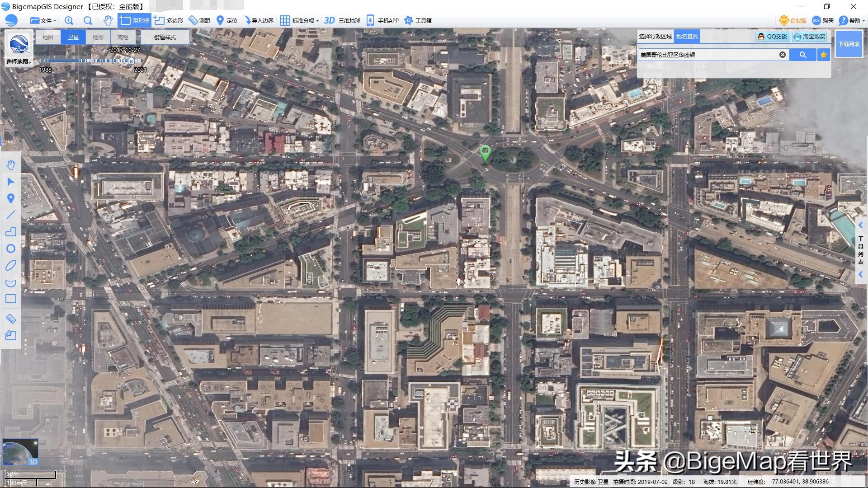The image size is (868, 488).
Task: Click the blue search magnifier button
Action: 803,55
